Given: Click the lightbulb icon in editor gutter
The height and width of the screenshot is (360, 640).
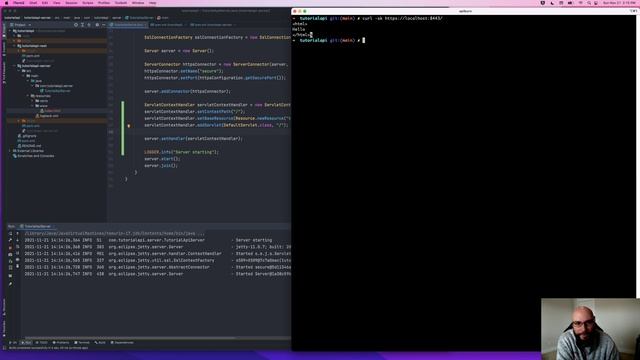Looking at the screenshot, I should click(129, 126).
